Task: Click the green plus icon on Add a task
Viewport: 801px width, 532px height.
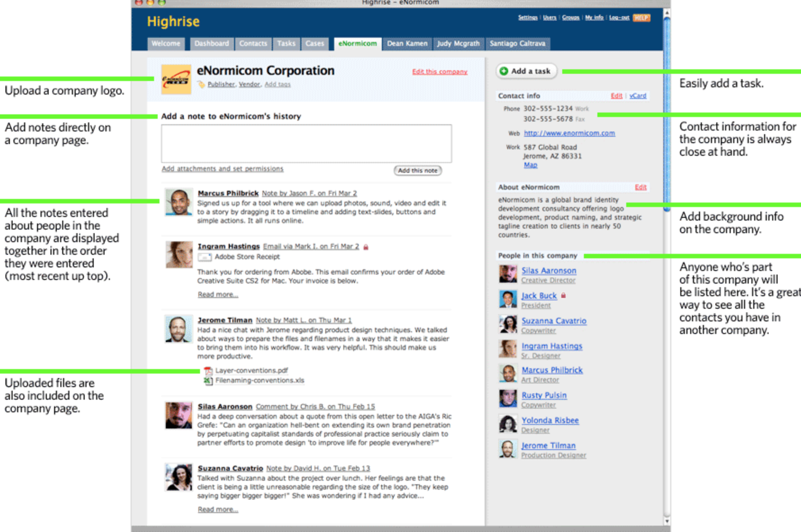Action: click(504, 71)
